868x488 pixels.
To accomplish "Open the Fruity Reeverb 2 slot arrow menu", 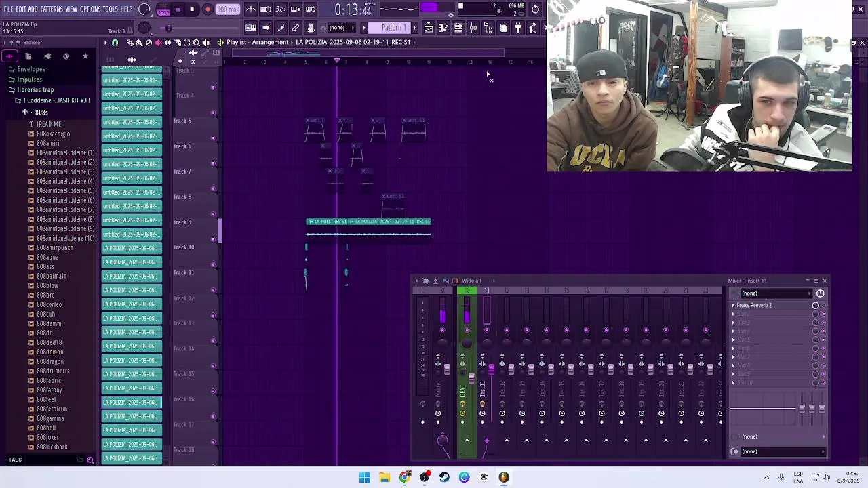I will 733,306.
